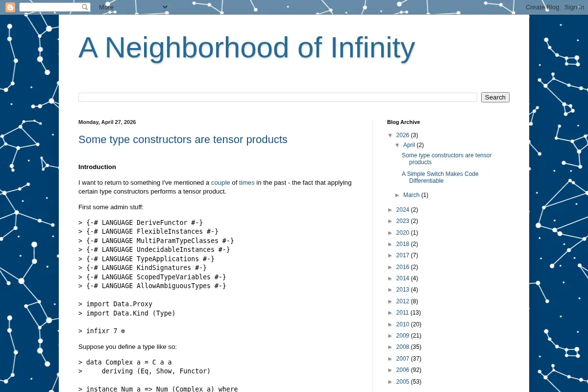This screenshot has height=392, width=588.
Task: Click the date Monday, April 27, 2026
Action: pos(107,122)
